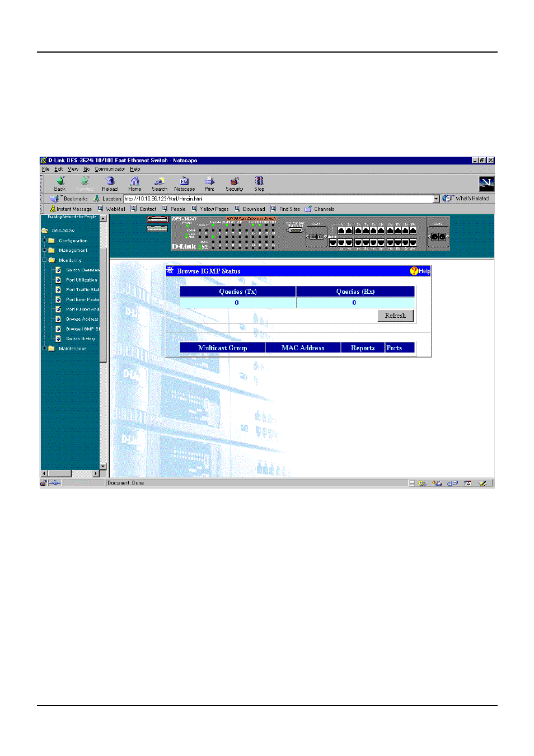This screenshot has height=756, width=534.
Task: Open the Communicator menu
Action: pyautogui.click(x=110, y=169)
